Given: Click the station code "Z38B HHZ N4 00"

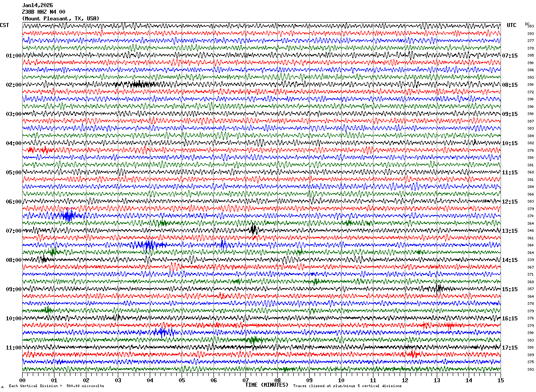Looking at the screenshot, I should click(43, 12).
